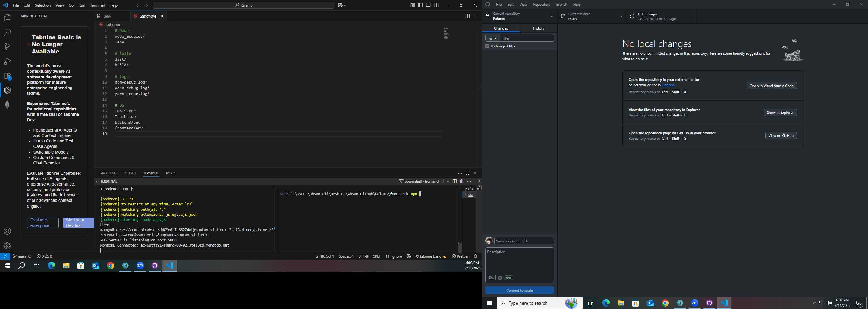This screenshot has width=868, height=309.
Task: Click Evaluate enterprise button
Action: [43, 223]
